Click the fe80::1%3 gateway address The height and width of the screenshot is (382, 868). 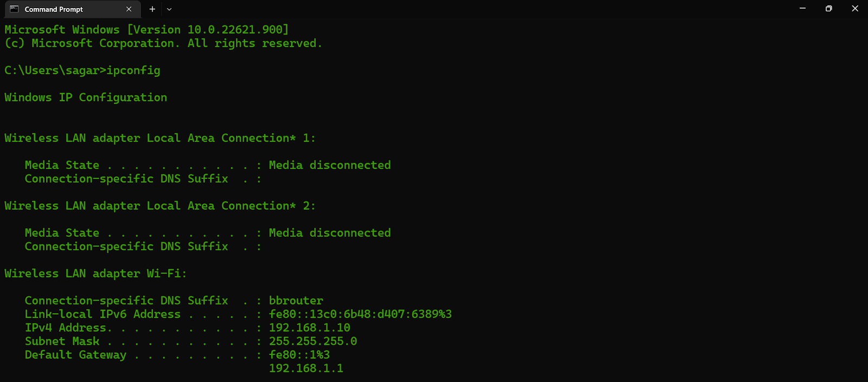pyautogui.click(x=299, y=355)
